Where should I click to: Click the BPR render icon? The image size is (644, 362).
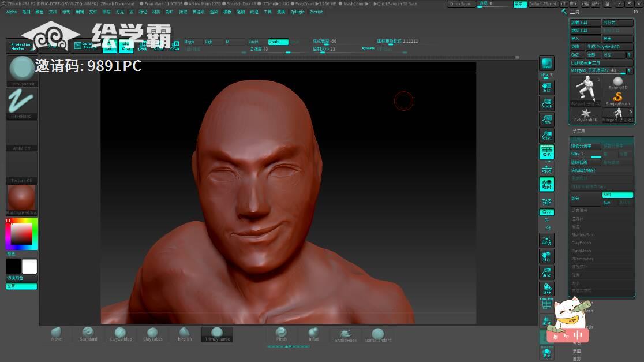[546, 64]
